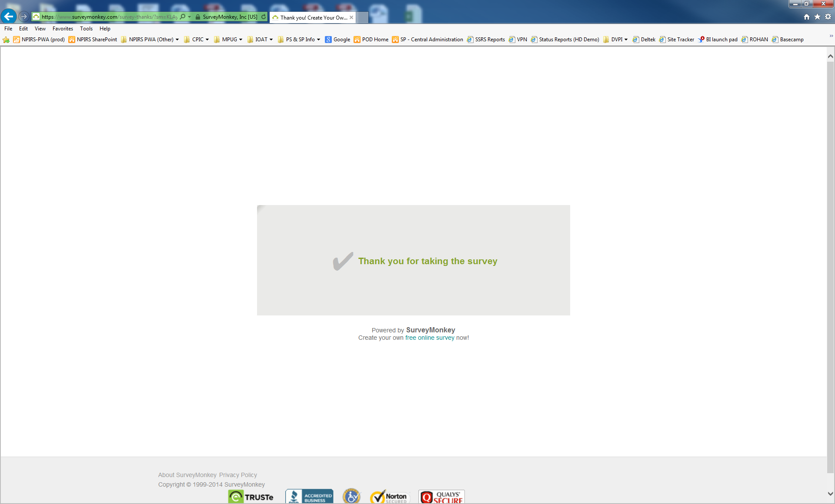Click the address bar search magnifier icon
The height and width of the screenshot is (504, 835).
pyautogui.click(x=183, y=17)
